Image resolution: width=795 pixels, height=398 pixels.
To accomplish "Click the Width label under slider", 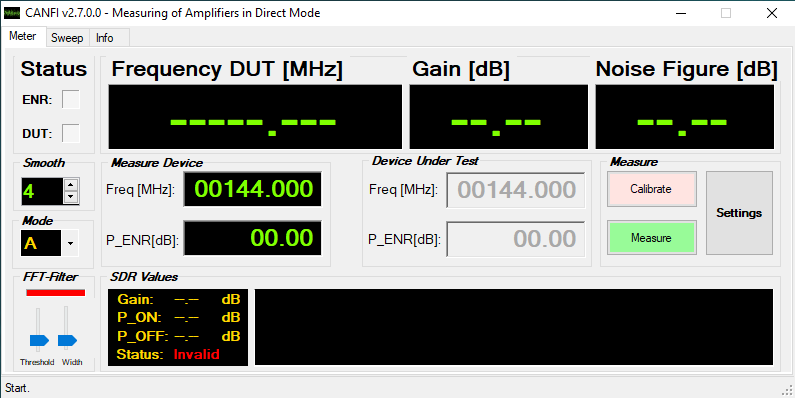I will [x=71, y=362].
